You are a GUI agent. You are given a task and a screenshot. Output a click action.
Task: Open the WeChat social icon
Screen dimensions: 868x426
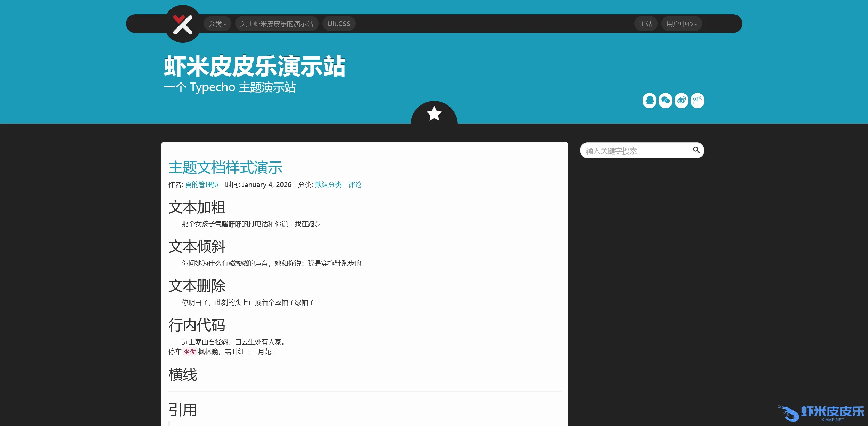pos(665,101)
